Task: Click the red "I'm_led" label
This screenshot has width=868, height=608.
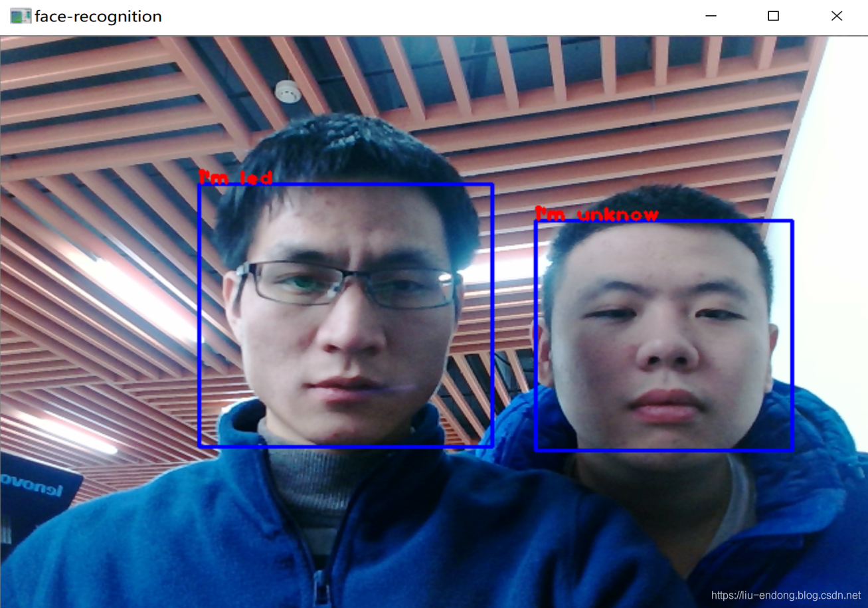Action: 236,177
